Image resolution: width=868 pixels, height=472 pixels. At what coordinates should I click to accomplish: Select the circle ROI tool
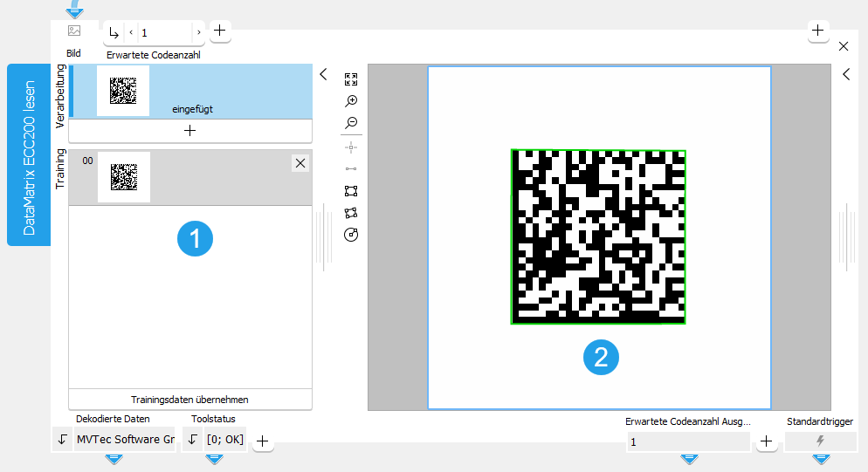(x=351, y=235)
